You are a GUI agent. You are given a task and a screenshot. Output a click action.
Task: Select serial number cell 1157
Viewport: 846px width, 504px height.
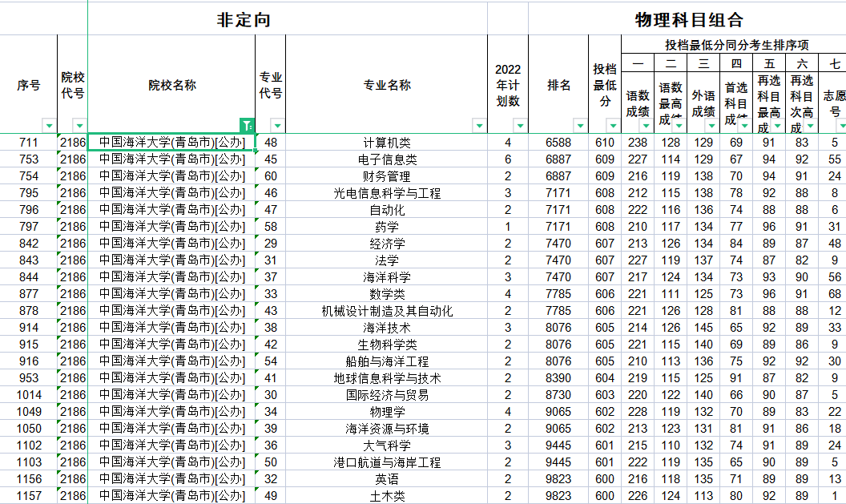click(x=29, y=495)
